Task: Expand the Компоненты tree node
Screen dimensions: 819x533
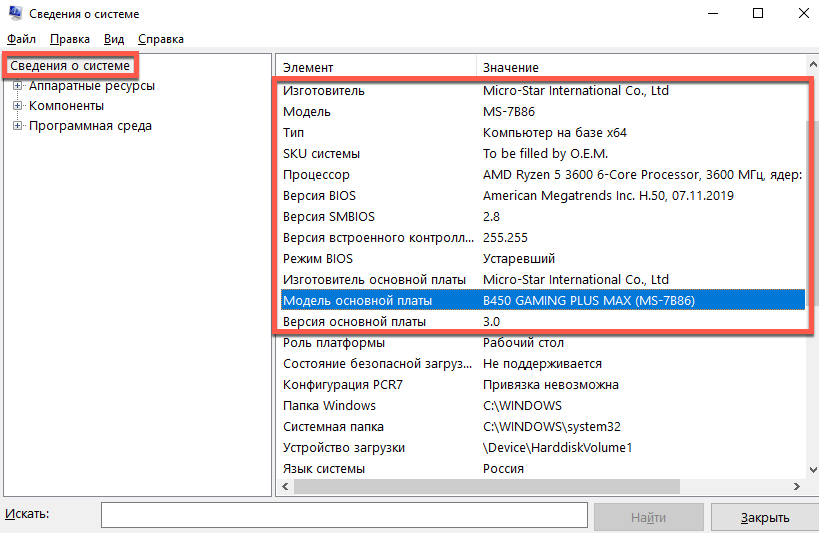Action: [x=17, y=106]
